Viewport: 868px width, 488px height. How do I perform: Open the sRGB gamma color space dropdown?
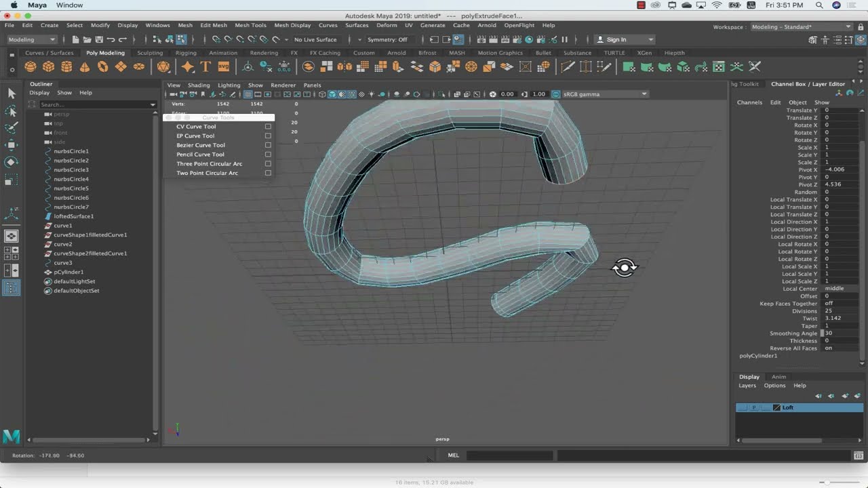tap(605, 94)
